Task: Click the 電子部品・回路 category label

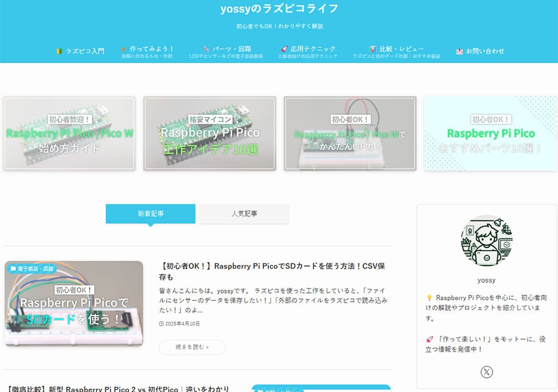Action: pyautogui.click(x=32, y=268)
